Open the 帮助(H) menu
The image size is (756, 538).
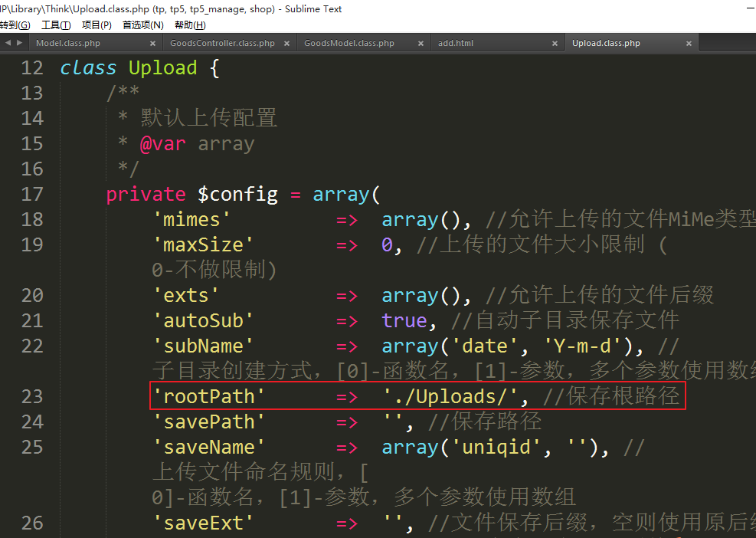[190, 25]
